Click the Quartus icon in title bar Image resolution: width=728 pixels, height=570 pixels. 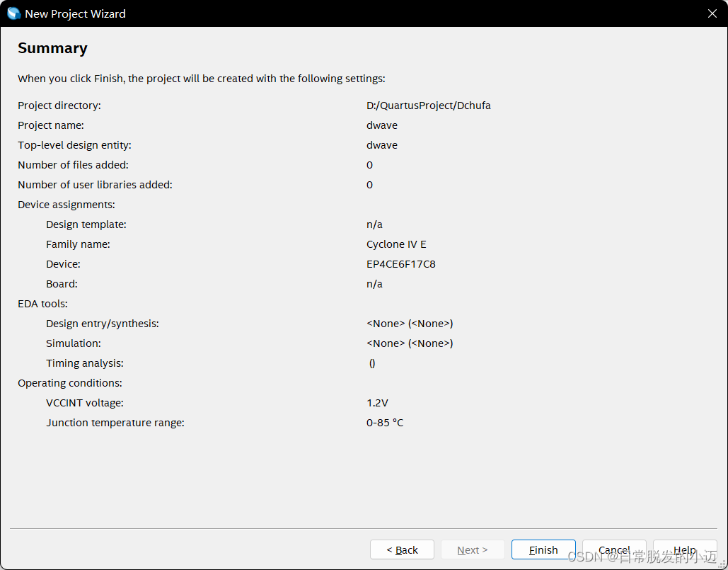coord(14,13)
